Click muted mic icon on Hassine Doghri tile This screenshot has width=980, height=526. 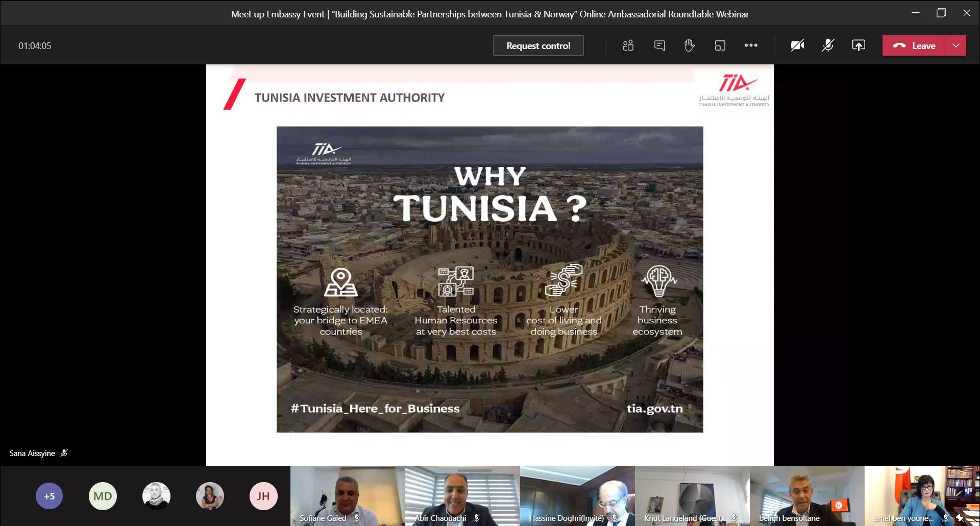(x=614, y=518)
